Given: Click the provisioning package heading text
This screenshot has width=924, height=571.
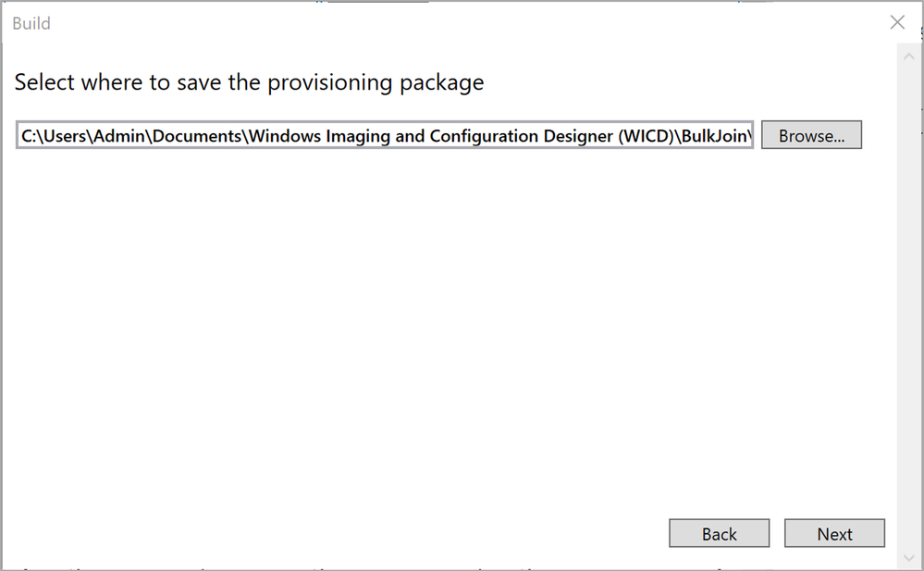Looking at the screenshot, I should pyautogui.click(x=249, y=82).
